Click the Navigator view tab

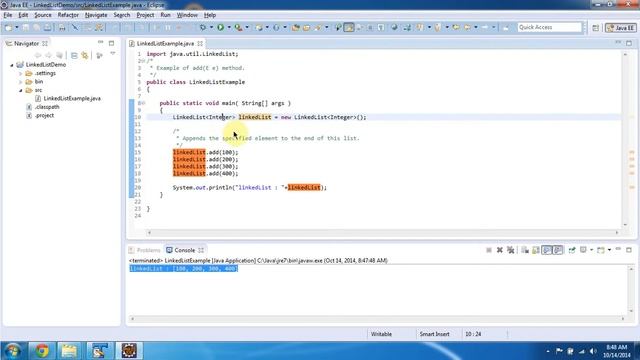pyautogui.click(x=27, y=43)
